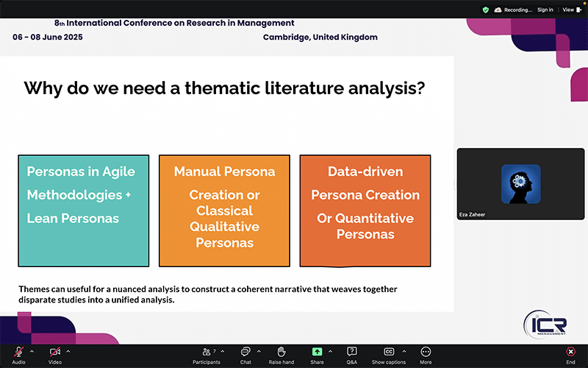Click the green encryption shield icon
This screenshot has width=588, height=368.
485,10
